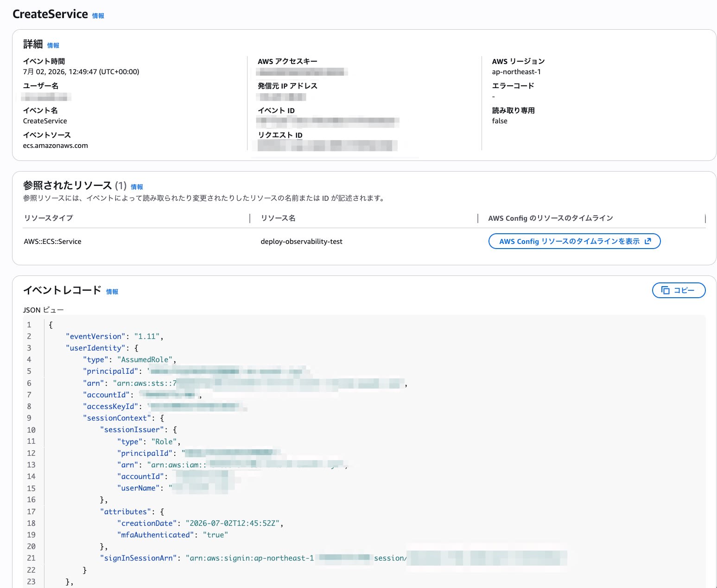Open the 情報 link next to 詳細 heading

[53, 45]
